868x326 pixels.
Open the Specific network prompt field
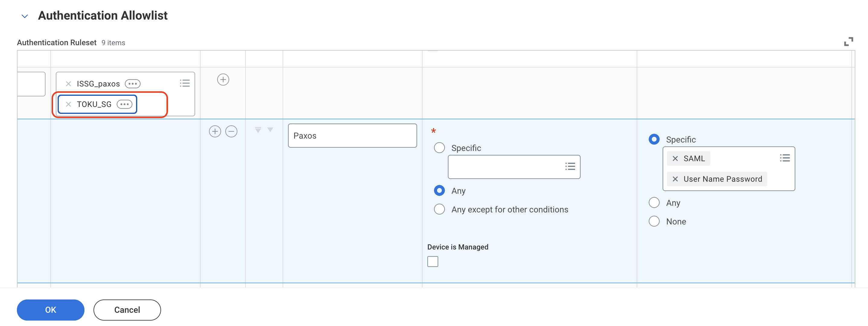point(514,167)
